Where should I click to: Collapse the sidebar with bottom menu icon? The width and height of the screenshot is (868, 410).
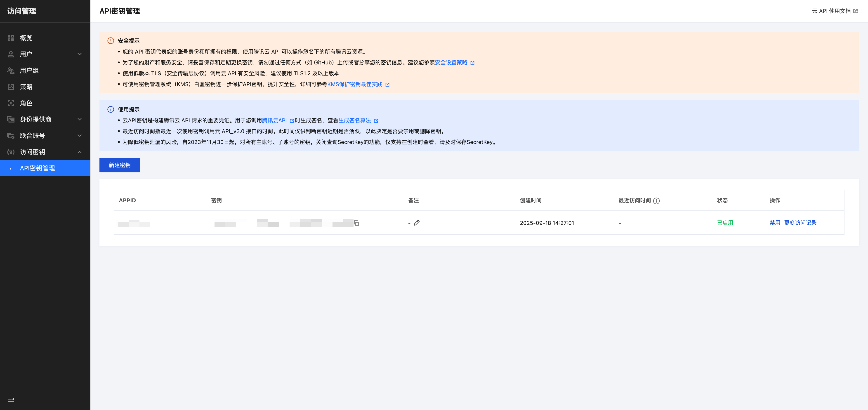click(x=11, y=399)
